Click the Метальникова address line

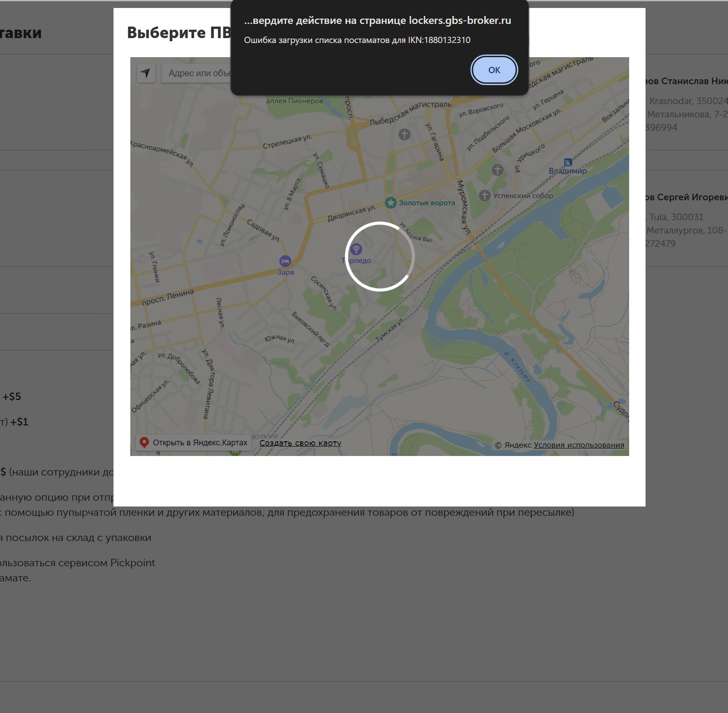pyautogui.click(x=687, y=114)
